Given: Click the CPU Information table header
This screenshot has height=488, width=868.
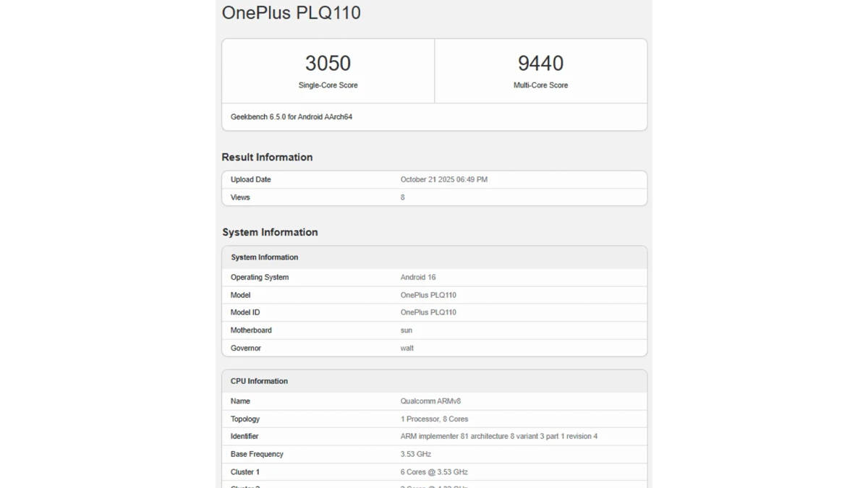Looking at the screenshot, I should pyautogui.click(x=434, y=382).
